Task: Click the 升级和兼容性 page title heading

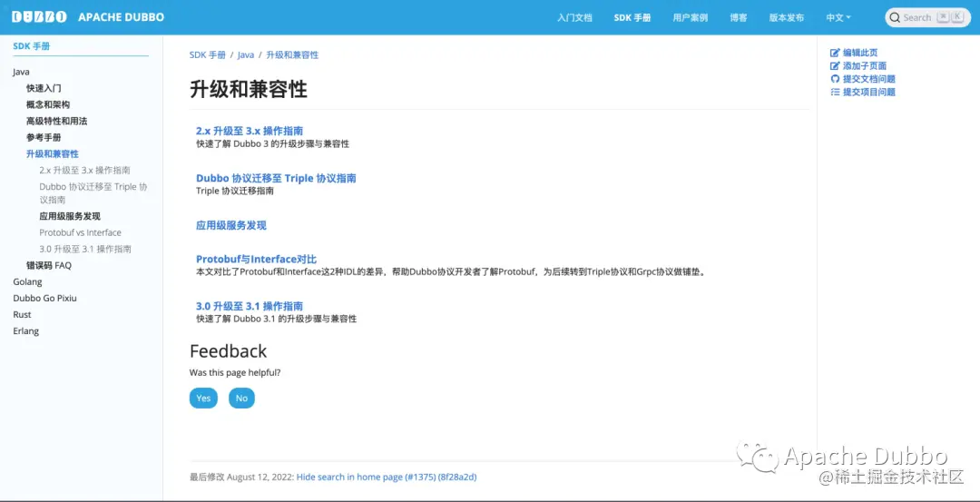Action: 248,89
